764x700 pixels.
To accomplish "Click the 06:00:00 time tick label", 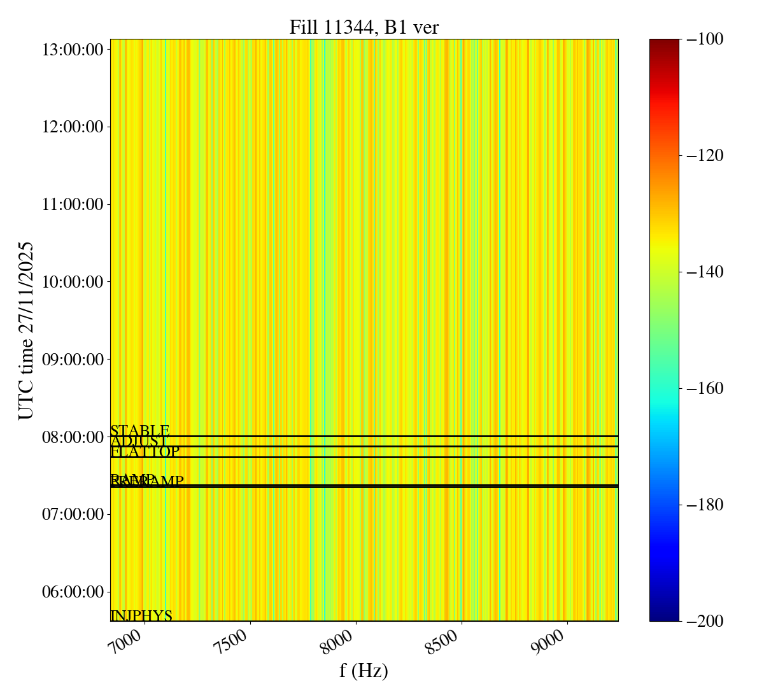I will tap(73, 592).
